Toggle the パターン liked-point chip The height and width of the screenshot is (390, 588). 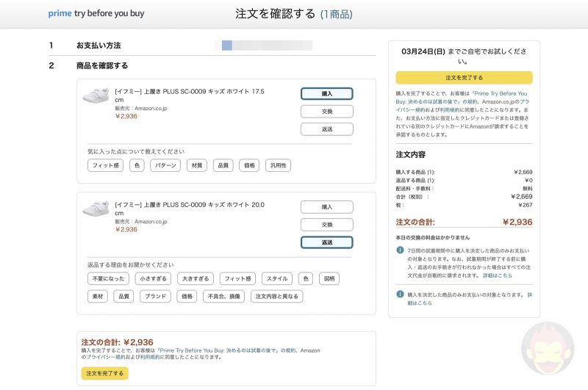click(165, 165)
